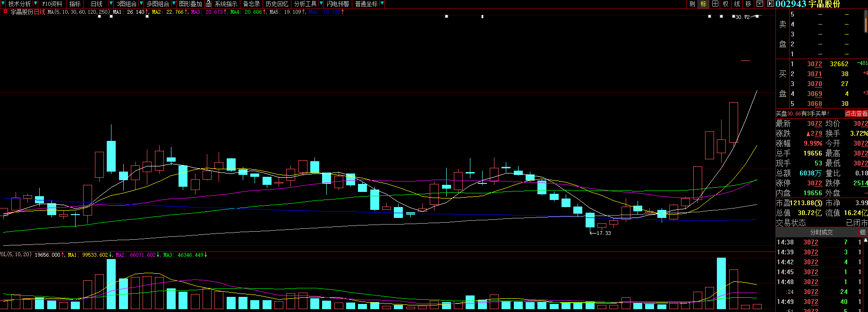Image resolution: width=868 pixels, height=312 pixels.
Task: Select the 线 line drawing tool
Action: 737,4
